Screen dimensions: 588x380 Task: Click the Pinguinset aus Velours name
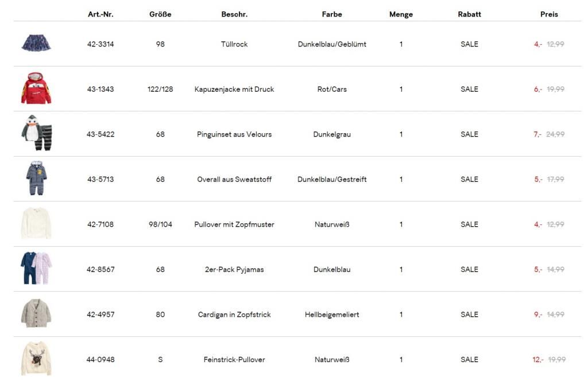click(234, 134)
